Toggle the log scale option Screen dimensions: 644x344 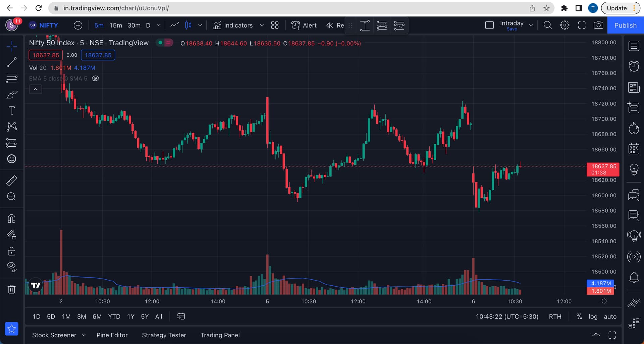(x=593, y=316)
